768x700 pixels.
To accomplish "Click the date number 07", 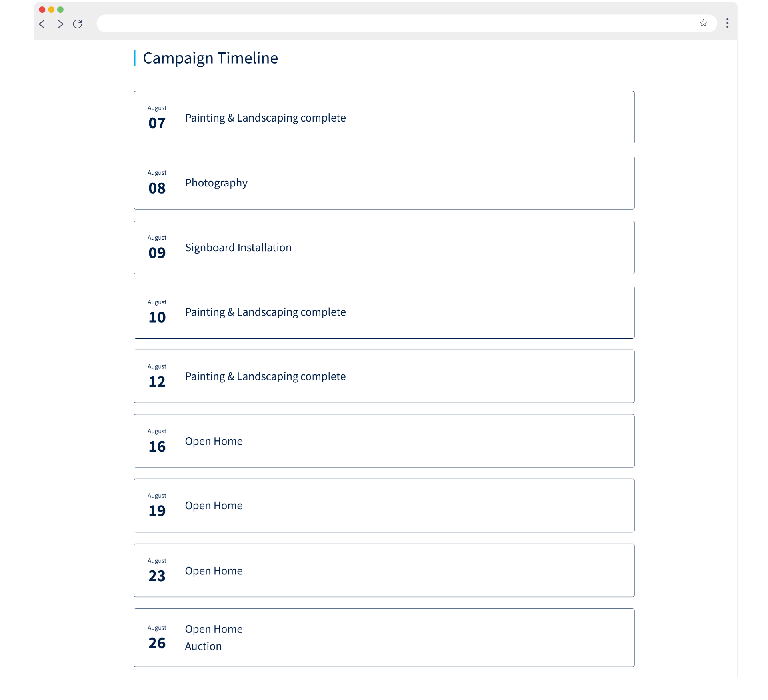I will point(157,123).
